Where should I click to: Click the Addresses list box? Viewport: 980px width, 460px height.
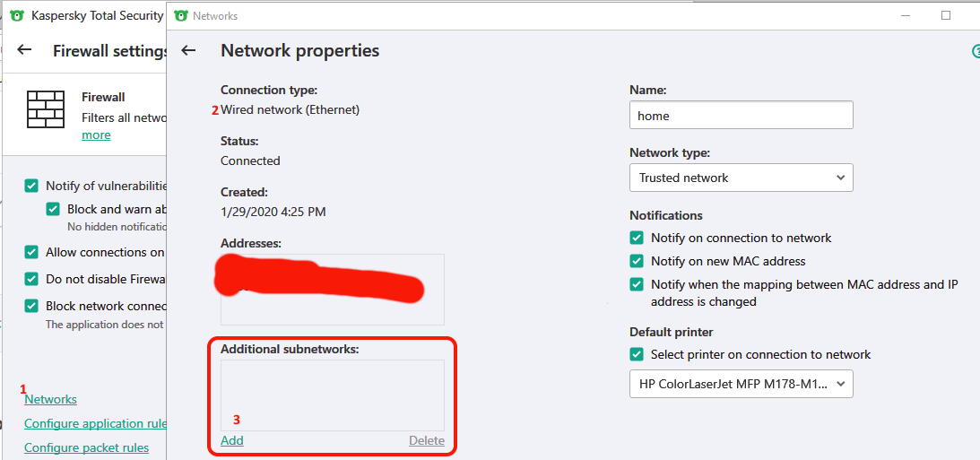click(333, 290)
